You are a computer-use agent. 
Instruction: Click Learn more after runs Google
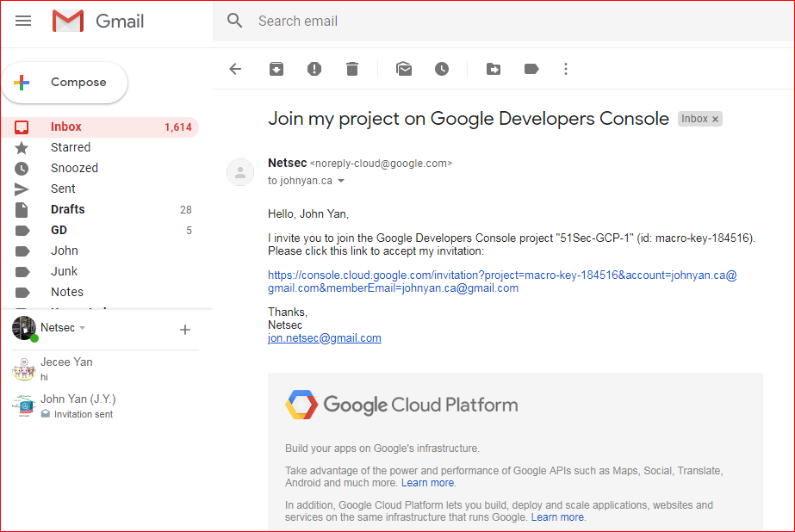tap(557, 517)
